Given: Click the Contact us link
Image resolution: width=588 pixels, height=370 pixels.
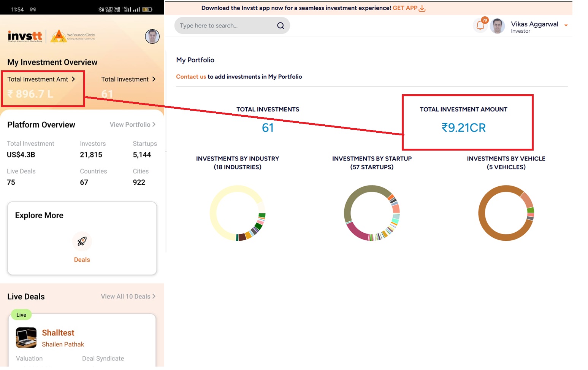Looking at the screenshot, I should coord(191,76).
